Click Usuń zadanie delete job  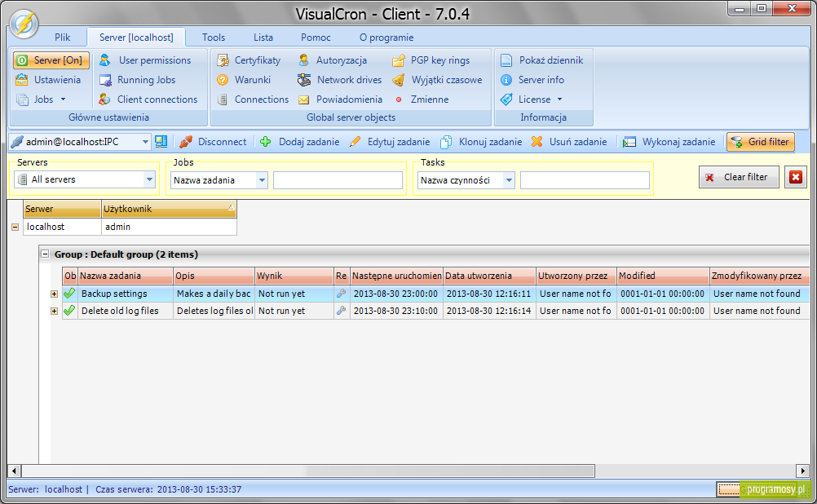click(x=569, y=142)
